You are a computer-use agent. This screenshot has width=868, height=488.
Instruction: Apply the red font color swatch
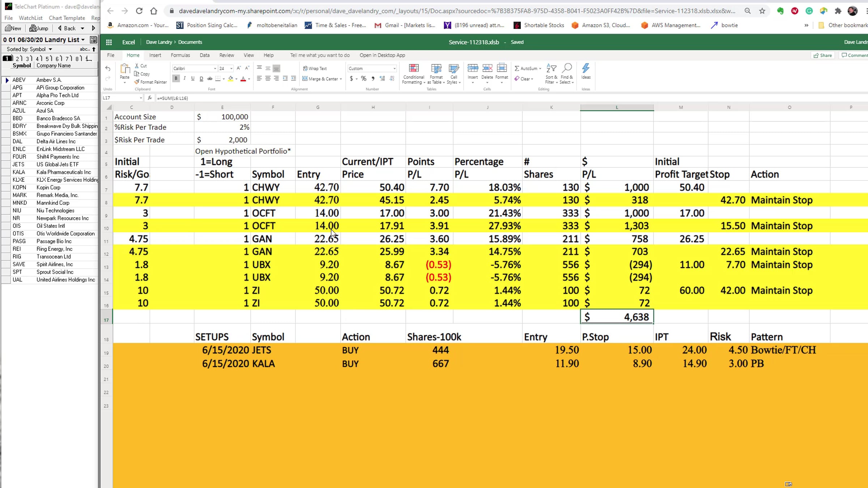tap(243, 78)
